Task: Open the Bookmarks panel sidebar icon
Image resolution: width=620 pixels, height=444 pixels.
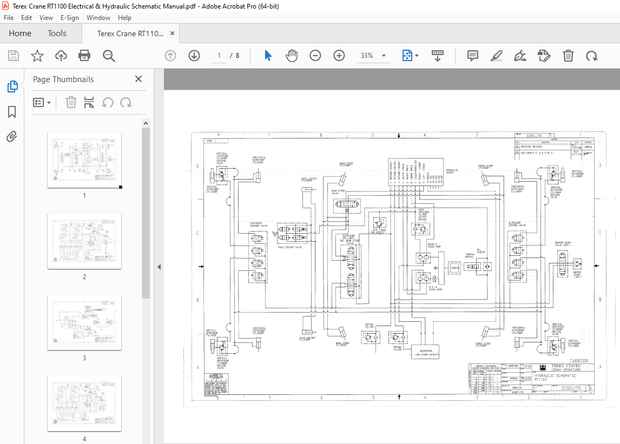Action: pyautogui.click(x=12, y=112)
